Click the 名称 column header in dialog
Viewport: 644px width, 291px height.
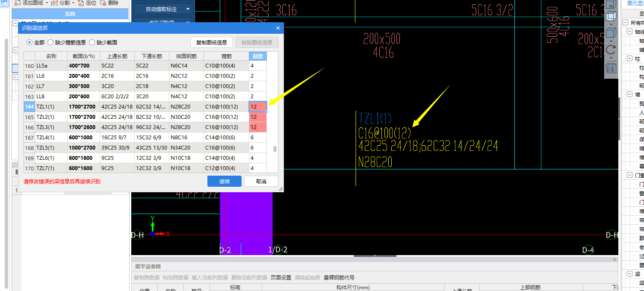(x=51, y=56)
